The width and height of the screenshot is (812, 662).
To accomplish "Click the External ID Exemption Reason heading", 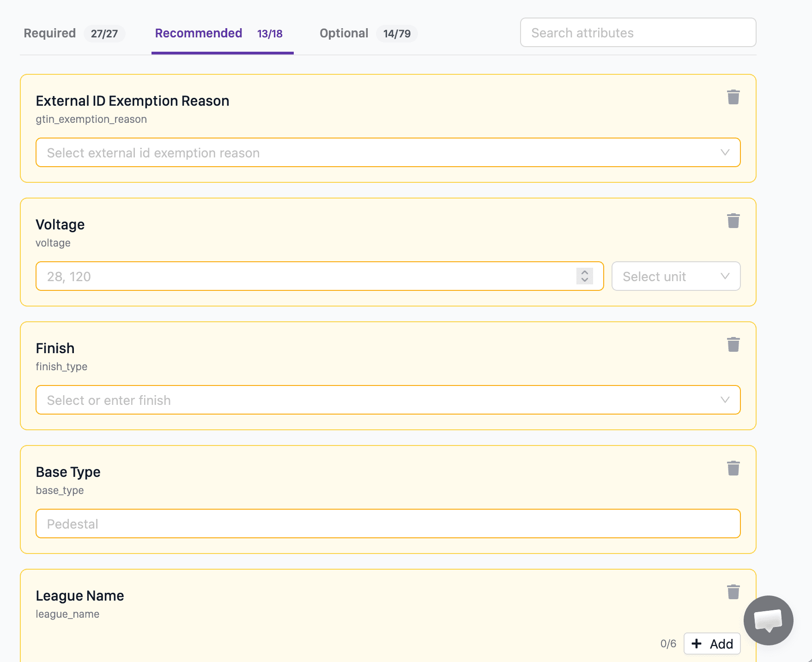I will pos(133,101).
